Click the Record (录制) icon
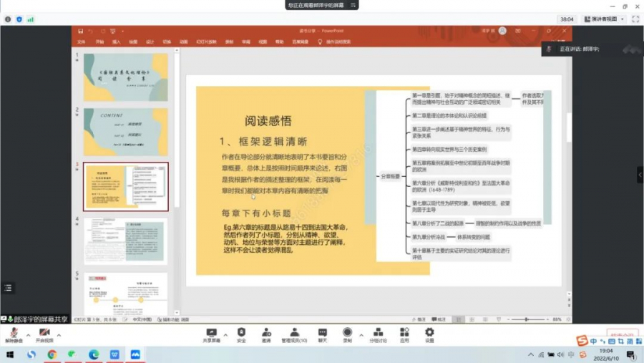Viewport: 644px width, 363px height. [x=347, y=333]
